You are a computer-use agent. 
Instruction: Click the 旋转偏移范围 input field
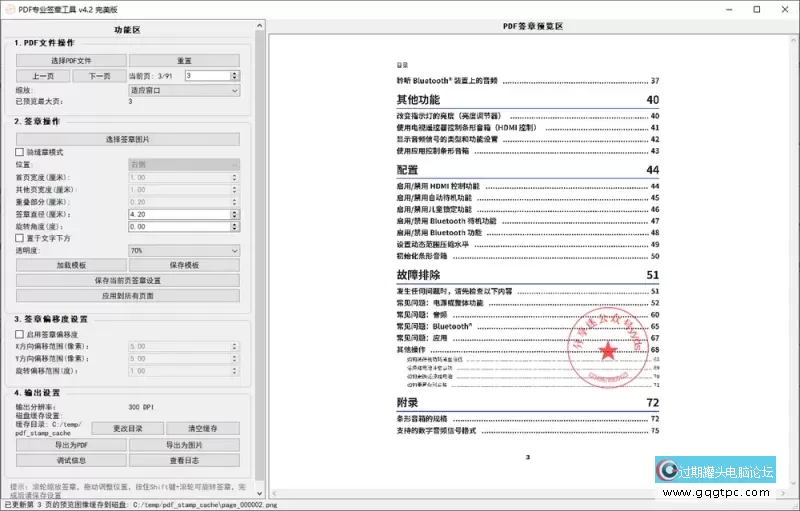tap(180, 371)
